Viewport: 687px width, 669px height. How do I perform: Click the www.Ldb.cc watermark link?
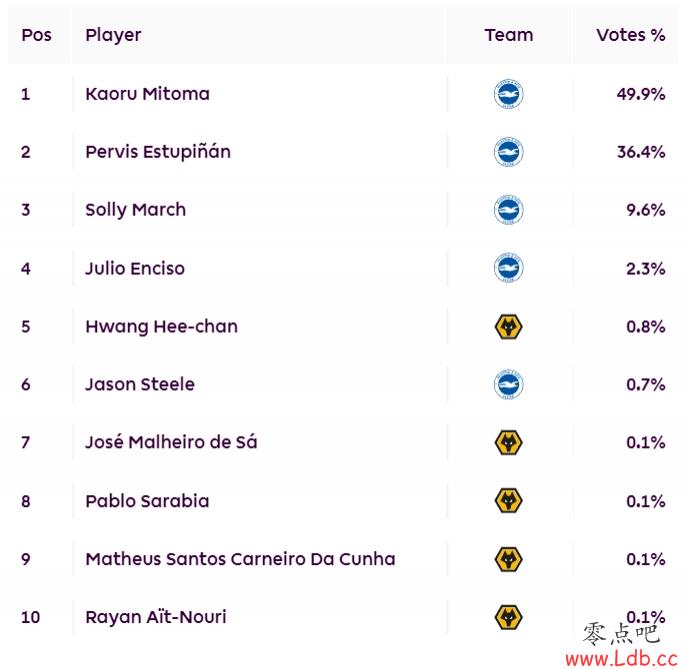coord(621,658)
